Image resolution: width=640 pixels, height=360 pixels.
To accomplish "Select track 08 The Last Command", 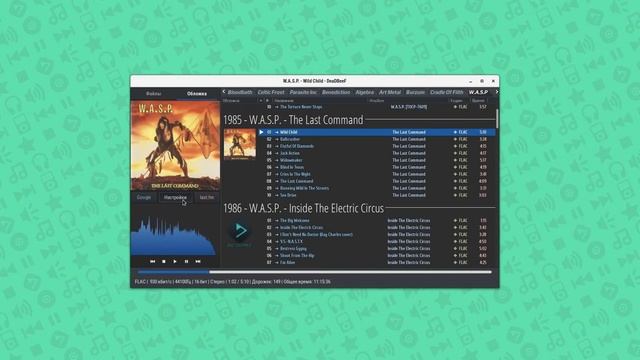I will [377, 181].
